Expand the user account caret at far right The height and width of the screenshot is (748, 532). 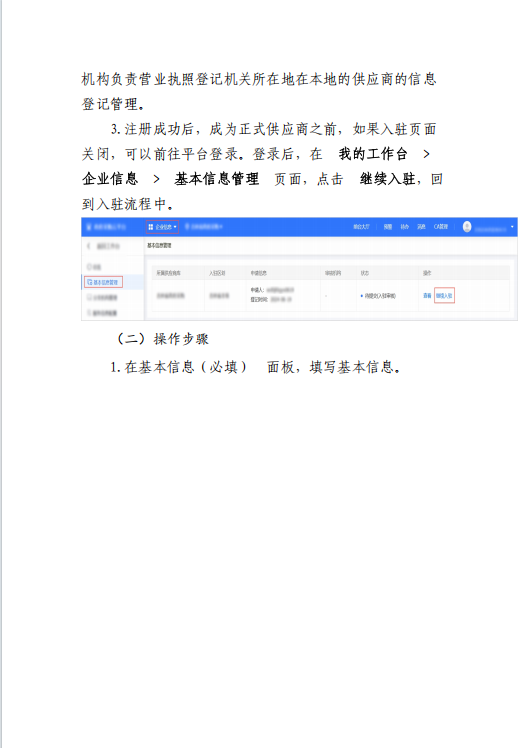[x=512, y=227]
